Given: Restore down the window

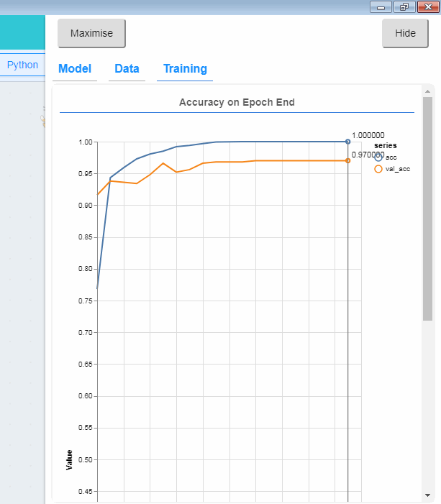Looking at the screenshot, I should [404, 6].
